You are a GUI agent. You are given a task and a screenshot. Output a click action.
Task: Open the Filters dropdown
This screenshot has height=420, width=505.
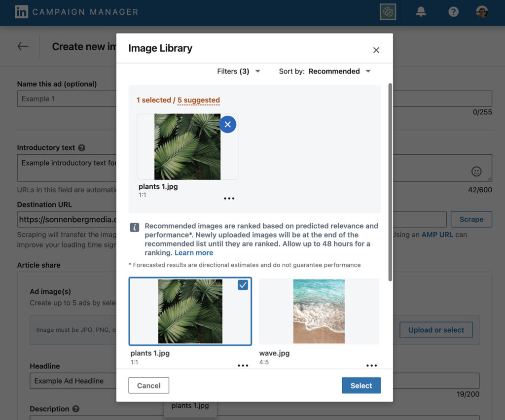pyautogui.click(x=239, y=71)
